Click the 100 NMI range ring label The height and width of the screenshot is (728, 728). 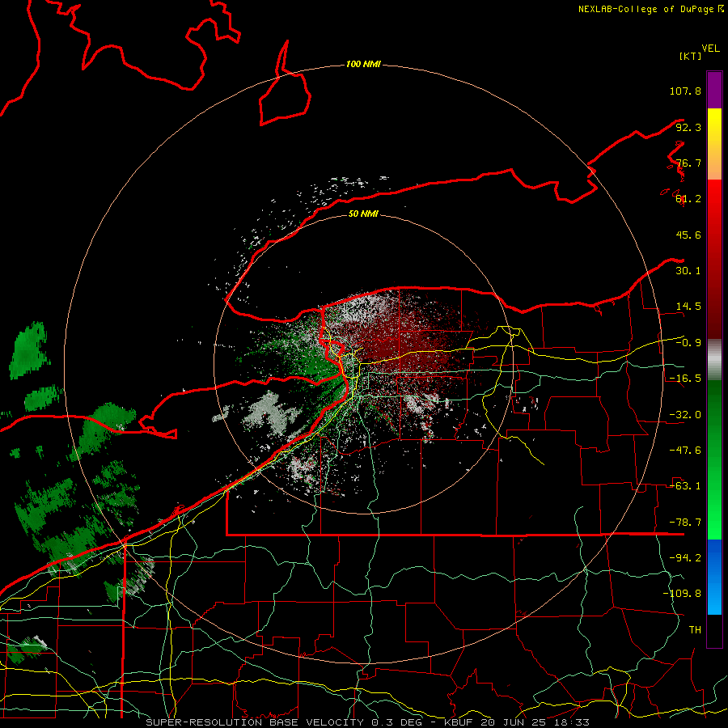[363, 64]
